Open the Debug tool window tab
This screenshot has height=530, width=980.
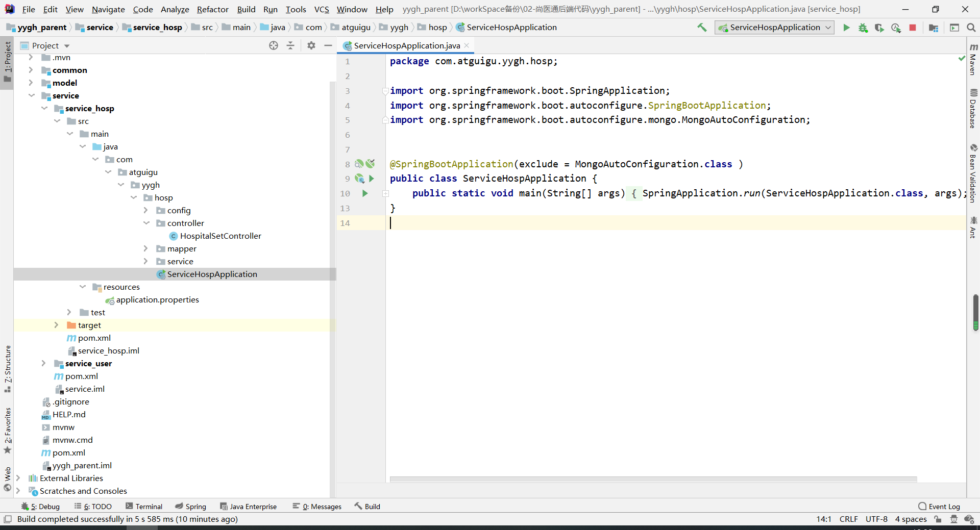click(x=40, y=507)
